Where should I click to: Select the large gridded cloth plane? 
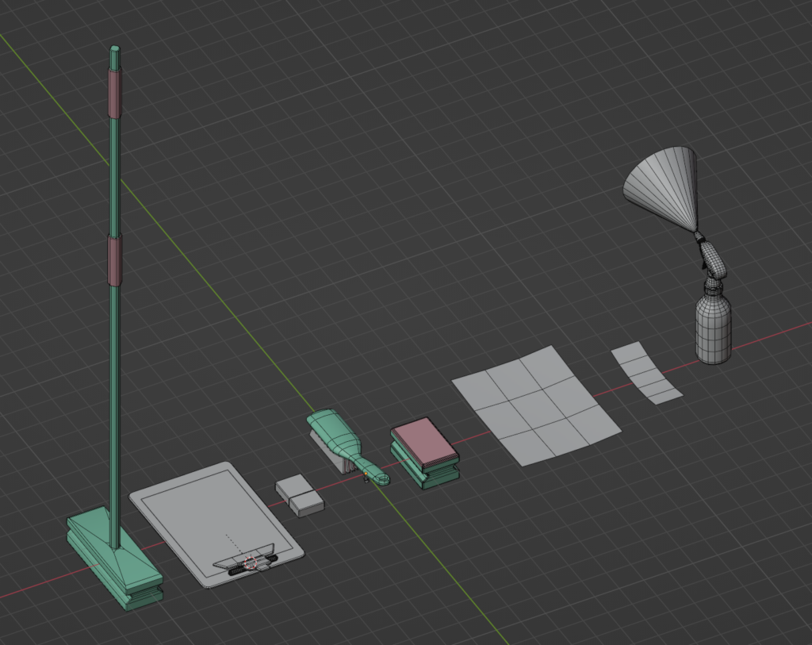pyautogui.click(x=536, y=405)
